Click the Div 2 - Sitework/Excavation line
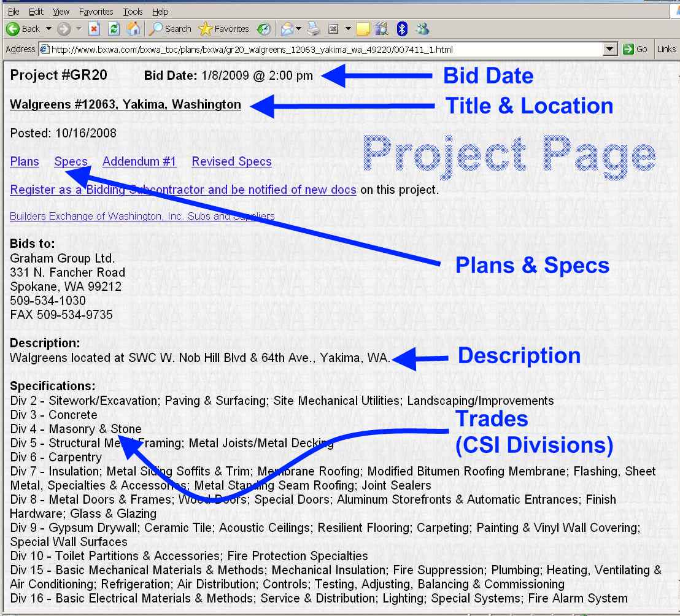 tap(282, 401)
